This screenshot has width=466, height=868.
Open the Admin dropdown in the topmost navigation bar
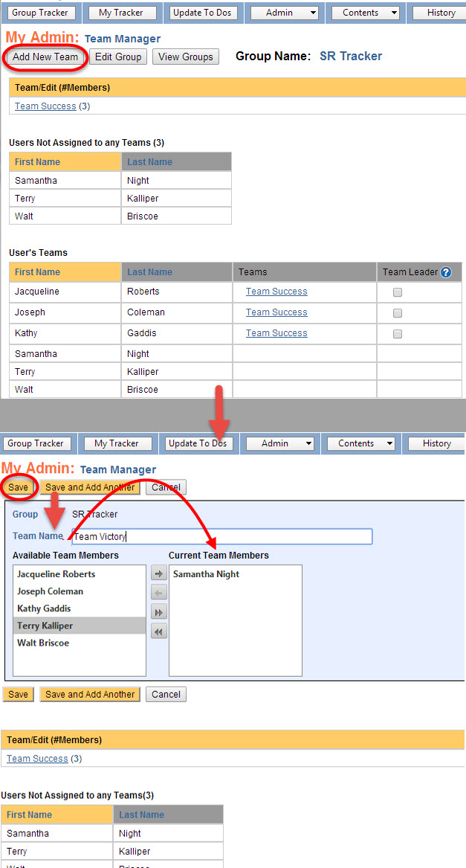point(284,13)
